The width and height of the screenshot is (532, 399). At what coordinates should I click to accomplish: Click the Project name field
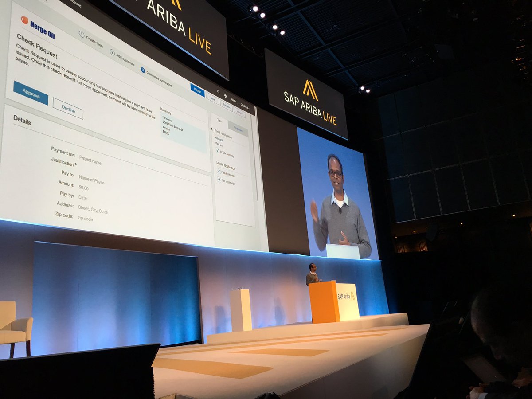[90, 160]
